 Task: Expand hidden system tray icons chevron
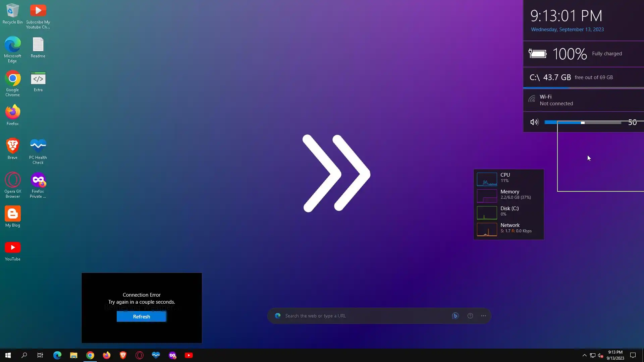[584, 355]
